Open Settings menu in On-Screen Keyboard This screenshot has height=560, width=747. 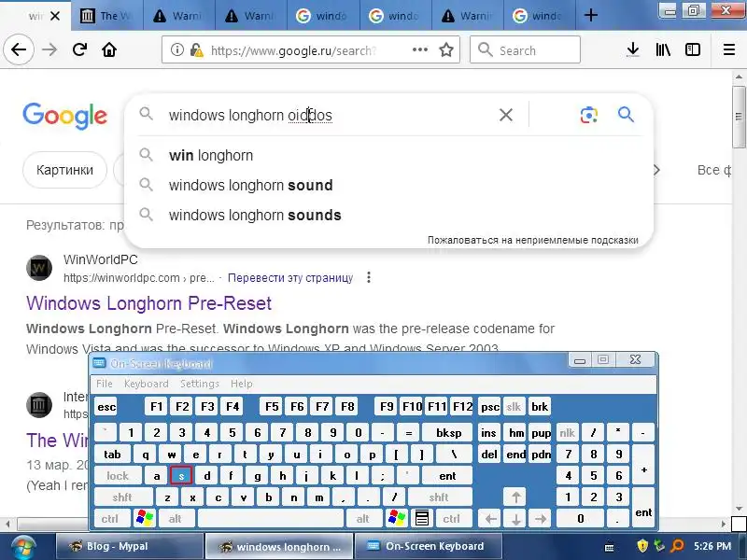point(200,384)
